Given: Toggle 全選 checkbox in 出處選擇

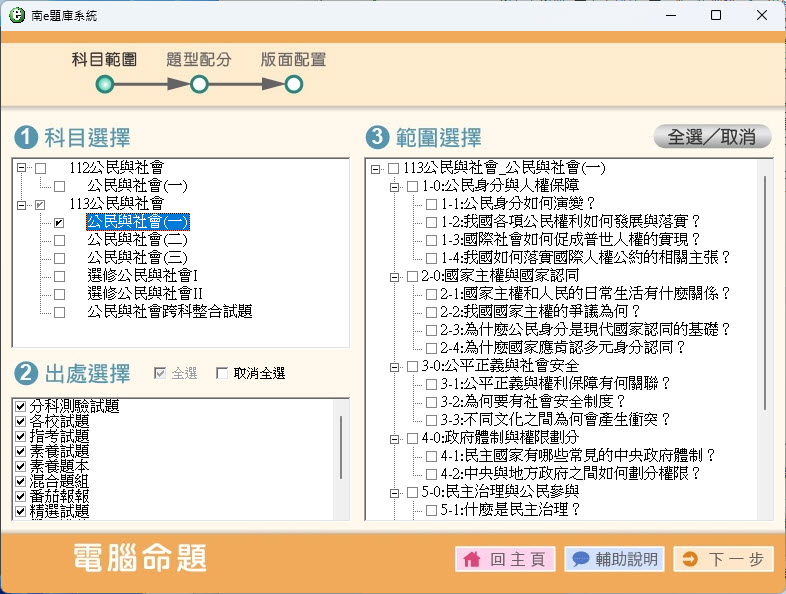Looking at the screenshot, I should click(x=160, y=373).
